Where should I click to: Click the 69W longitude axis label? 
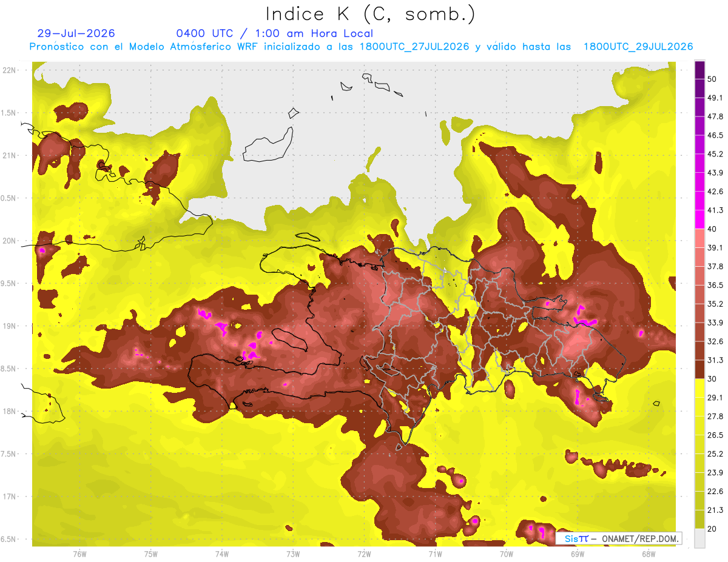click(x=577, y=554)
